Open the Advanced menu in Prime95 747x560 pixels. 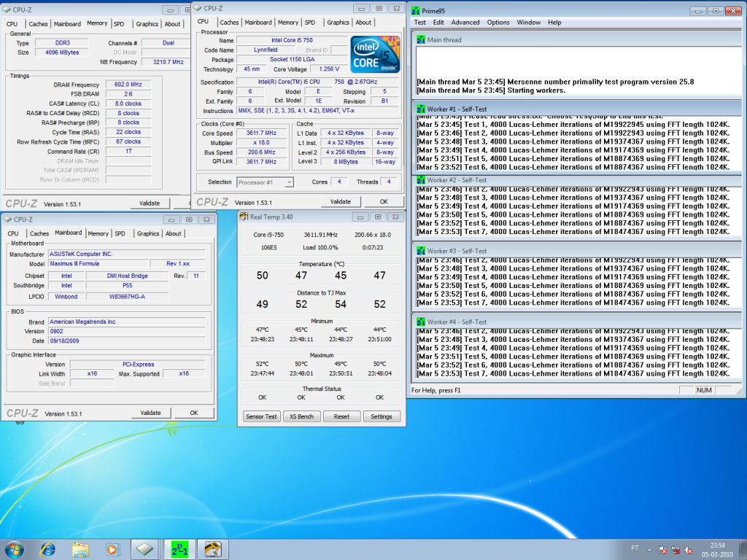[465, 23]
